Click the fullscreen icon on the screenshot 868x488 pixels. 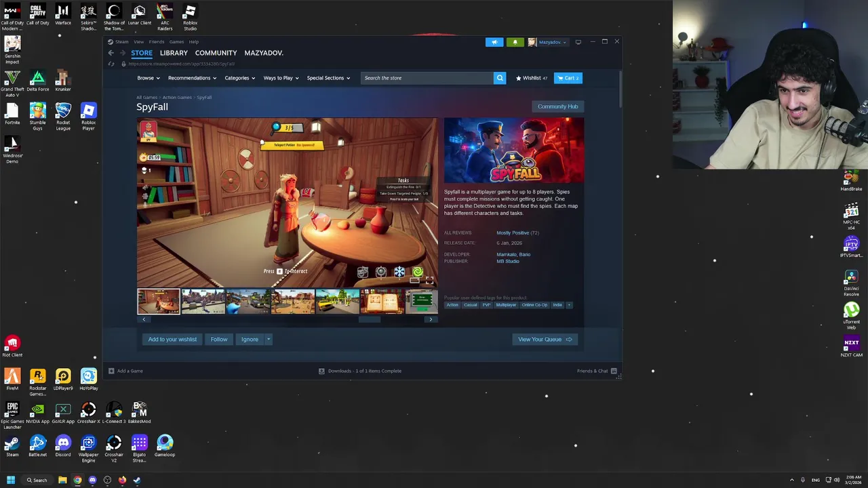click(x=429, y=280)
